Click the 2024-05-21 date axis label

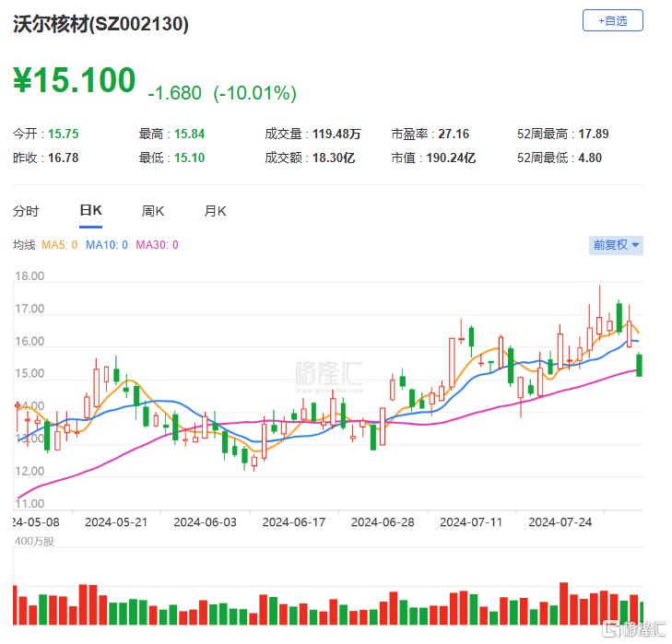[116, 521]
